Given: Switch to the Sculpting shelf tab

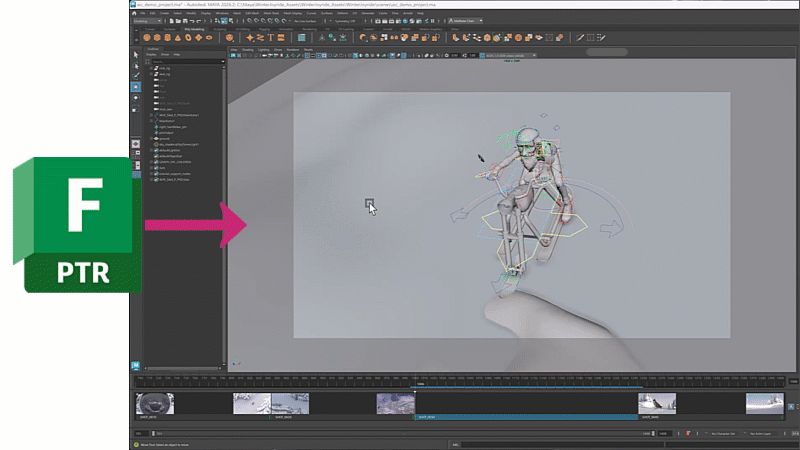Looking at the screenshot, I should click(219, 29).
